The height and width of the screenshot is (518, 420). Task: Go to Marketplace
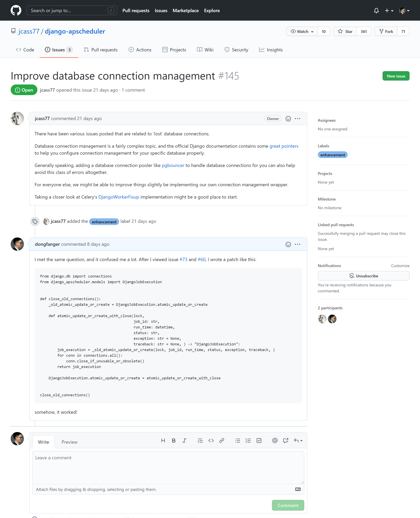pyautogui.click(x=186, y=11)
